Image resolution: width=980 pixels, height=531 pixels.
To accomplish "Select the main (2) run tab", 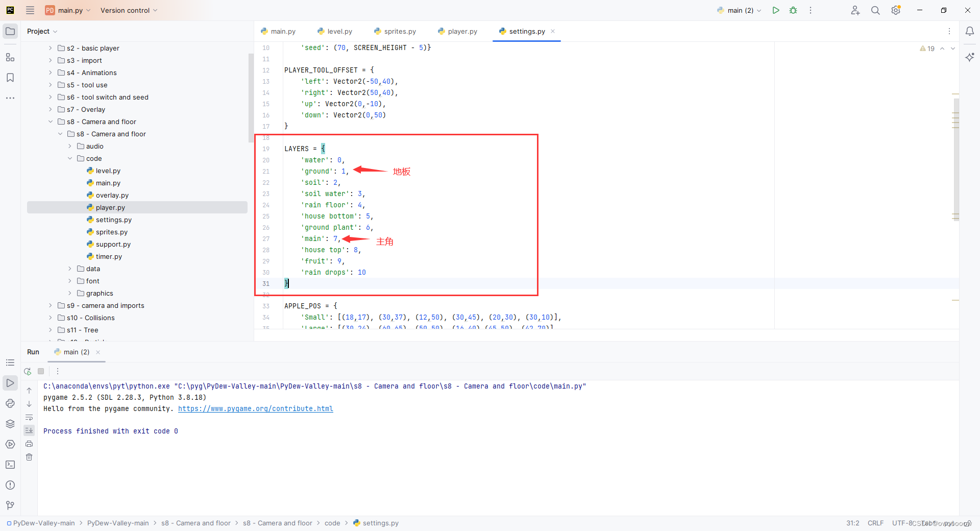I will (x=72, y=352).
